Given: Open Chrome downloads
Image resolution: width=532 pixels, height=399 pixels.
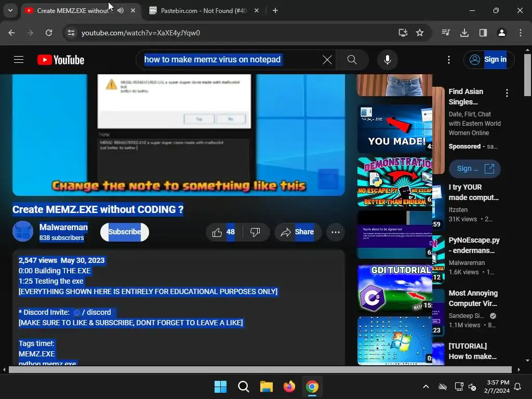Looking at the screenshot, I should pos(464,33).
